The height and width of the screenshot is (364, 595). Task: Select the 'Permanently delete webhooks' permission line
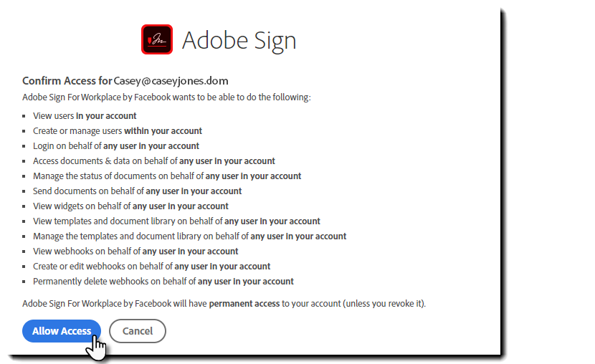pyautogui.click(x=163, y=282)
